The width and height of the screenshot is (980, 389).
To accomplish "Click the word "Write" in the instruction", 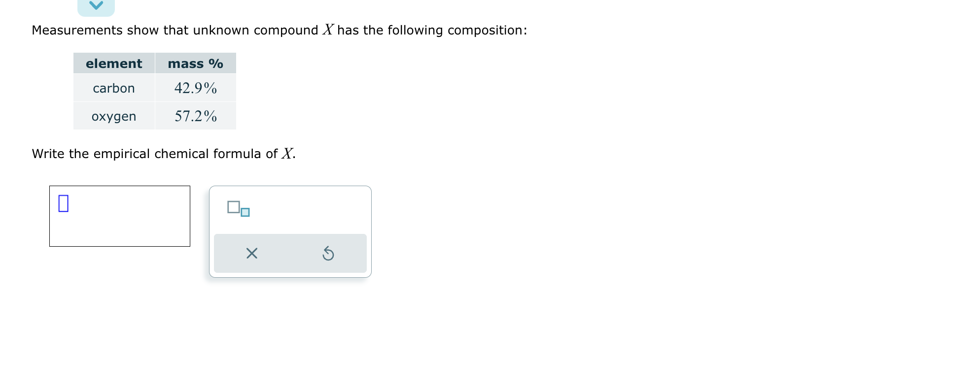I will (x=48, y=154).
